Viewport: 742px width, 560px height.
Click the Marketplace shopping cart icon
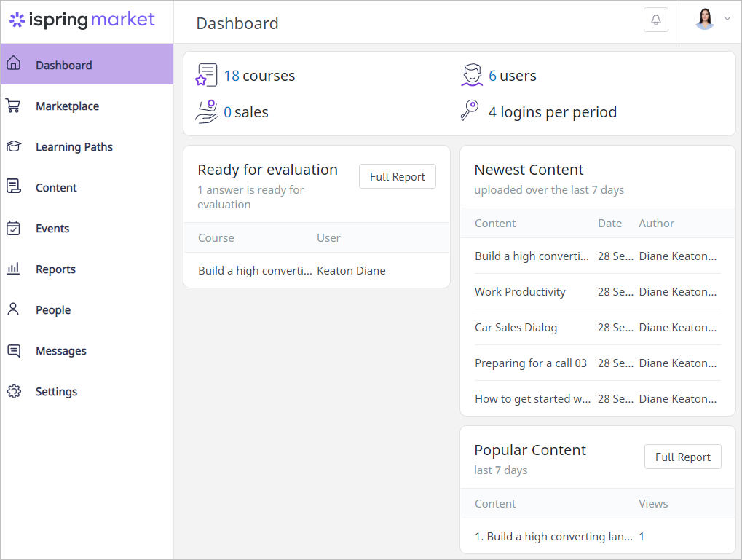click(x=13, y=106)
